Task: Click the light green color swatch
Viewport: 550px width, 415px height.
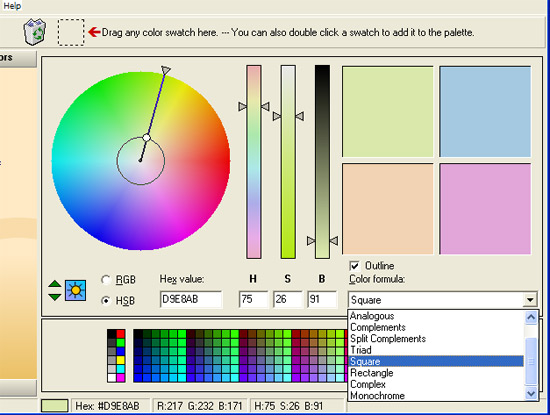Action: tap(388, 112)
